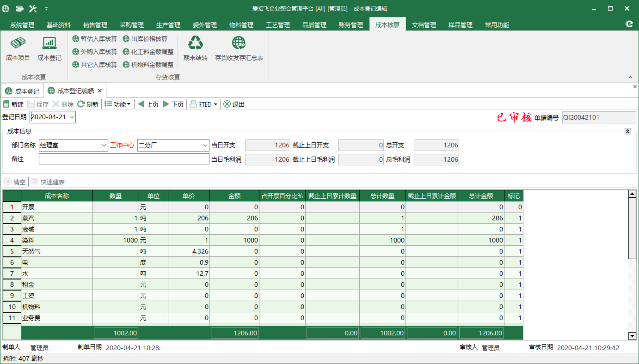Image resolution: width=639 pixels, height=364 pixels.
Task: Click the 当日开支 value field
Action: [x=268, y=145]
